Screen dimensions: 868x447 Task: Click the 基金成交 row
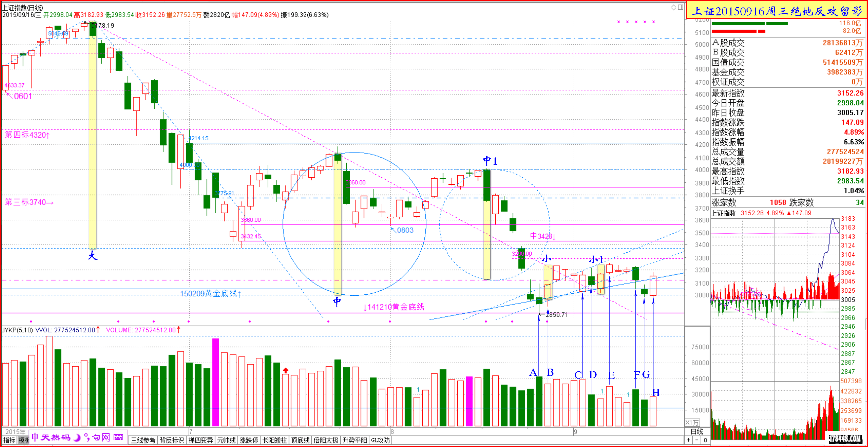pos(787,72)
